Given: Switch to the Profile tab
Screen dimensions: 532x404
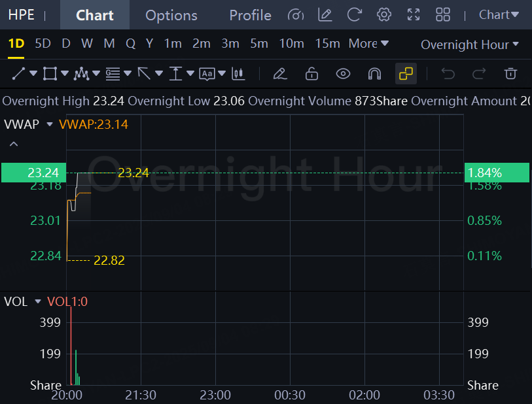Looking at the screenshot, I should [x=250, y=15].
